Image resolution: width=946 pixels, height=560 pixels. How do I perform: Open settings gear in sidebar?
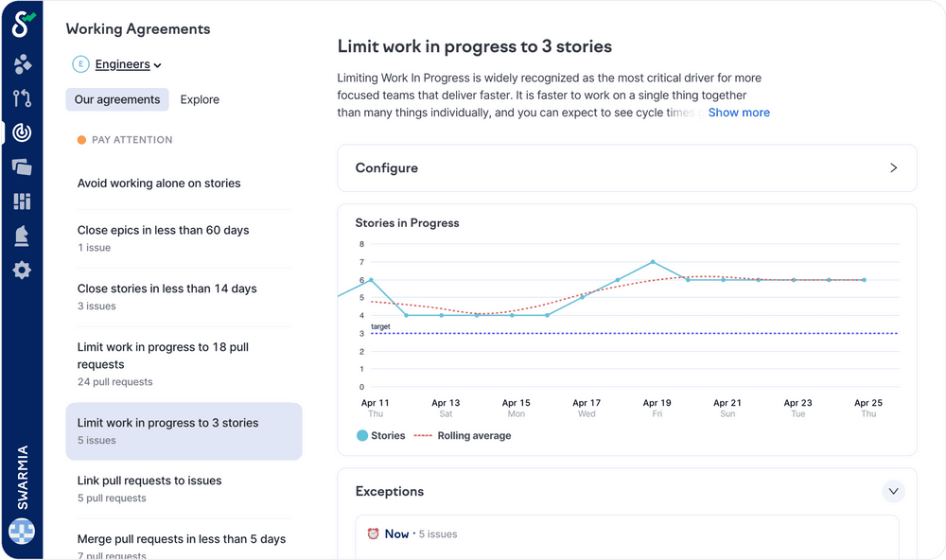[22, 271]
